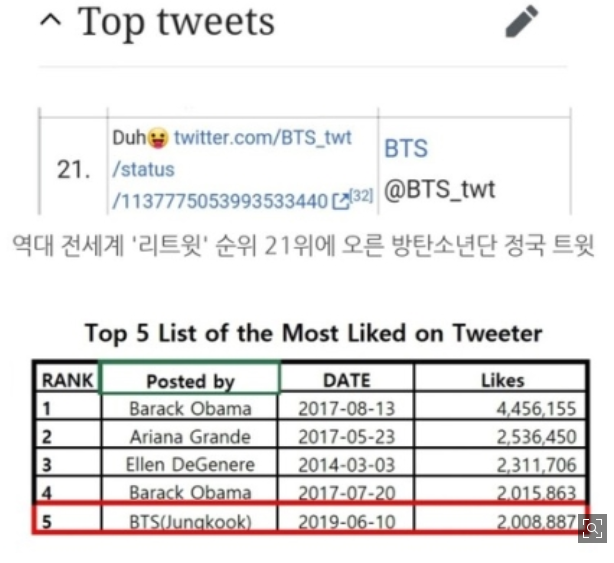Click the tongue-out emoji after Duh
This screenshot has height=563, width=614.
pos(158,138)
